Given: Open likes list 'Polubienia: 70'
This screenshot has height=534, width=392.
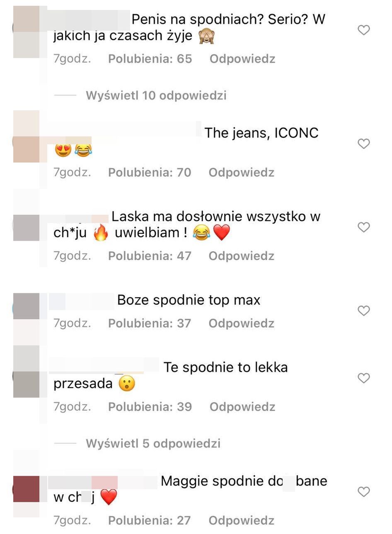Looking at the screenshot, I should (150, 172).
